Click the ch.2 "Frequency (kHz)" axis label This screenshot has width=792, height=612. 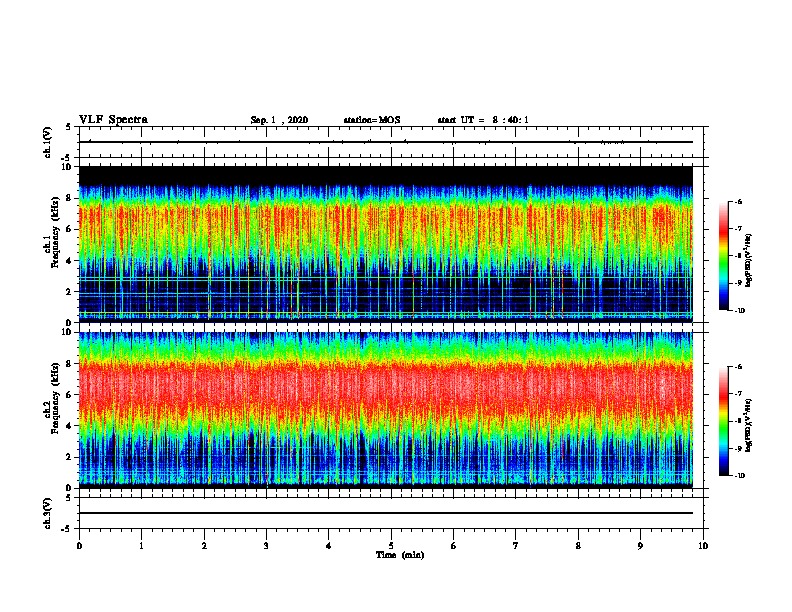[x=55, y=398]
